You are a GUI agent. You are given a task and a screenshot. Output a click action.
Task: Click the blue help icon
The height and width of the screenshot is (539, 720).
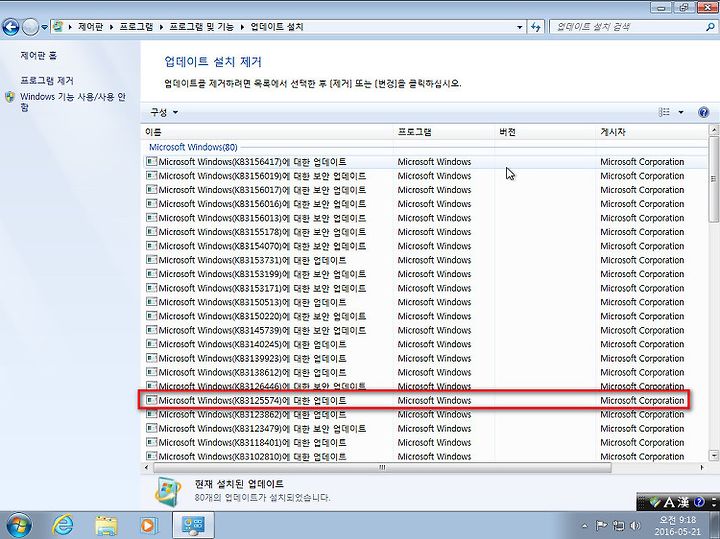[703, 112]
